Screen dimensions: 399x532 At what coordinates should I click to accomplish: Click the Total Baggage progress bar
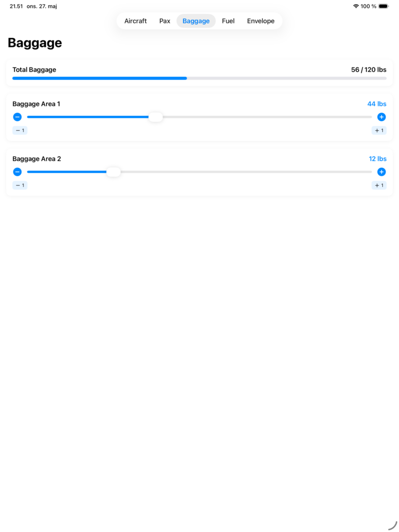tap(199, 78)
